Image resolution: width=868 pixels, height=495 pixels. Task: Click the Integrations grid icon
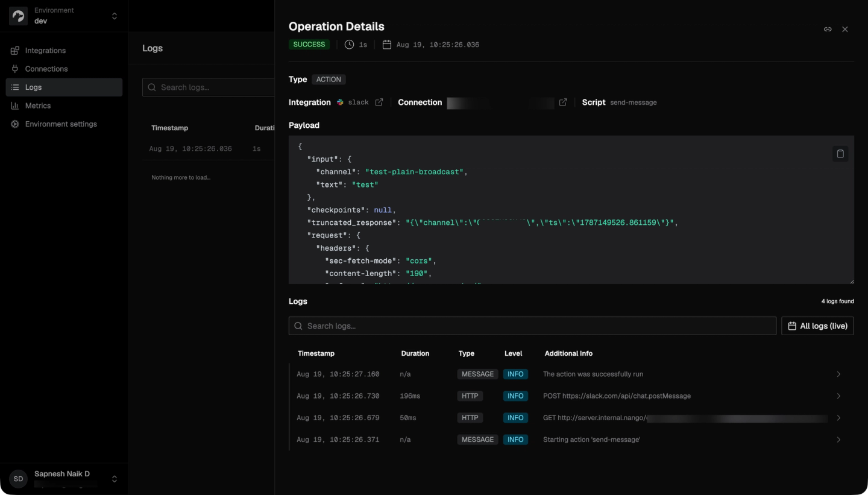point(15,51)
